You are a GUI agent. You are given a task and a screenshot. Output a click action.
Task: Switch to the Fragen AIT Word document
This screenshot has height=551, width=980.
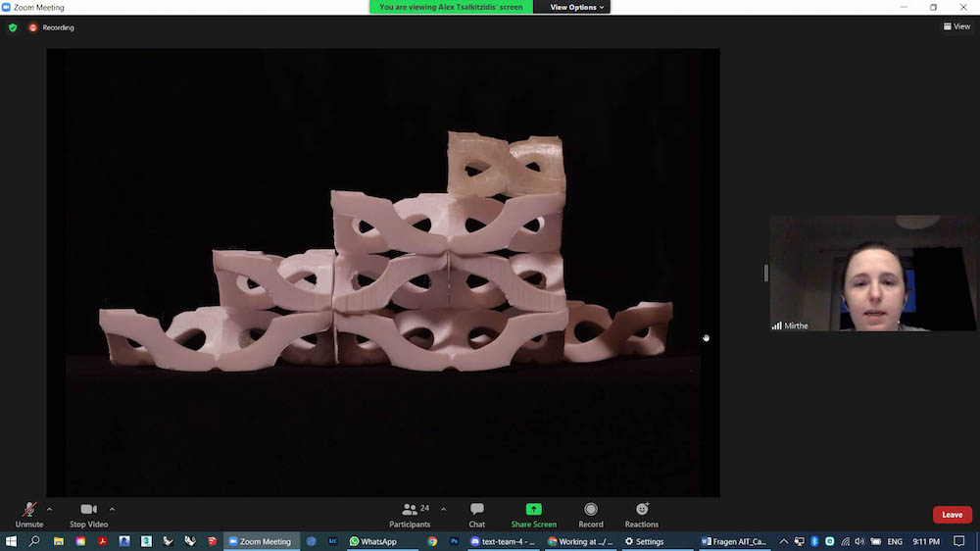click(734, 541)
